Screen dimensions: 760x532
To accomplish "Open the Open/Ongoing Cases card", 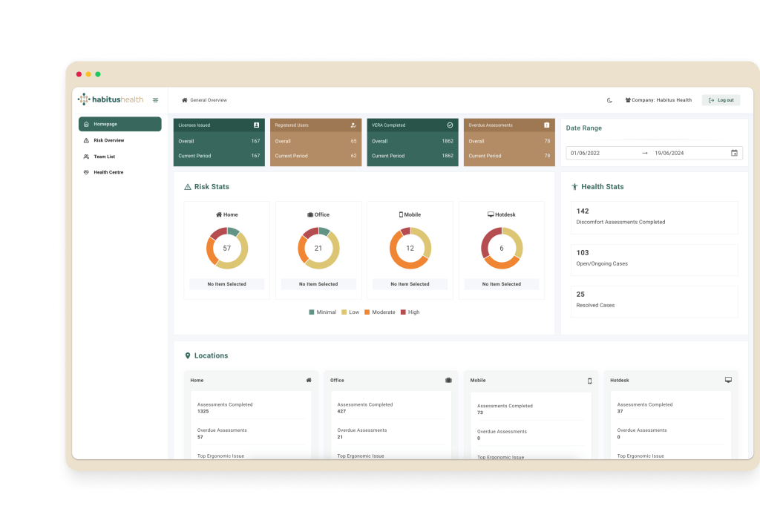I will 655,260.
